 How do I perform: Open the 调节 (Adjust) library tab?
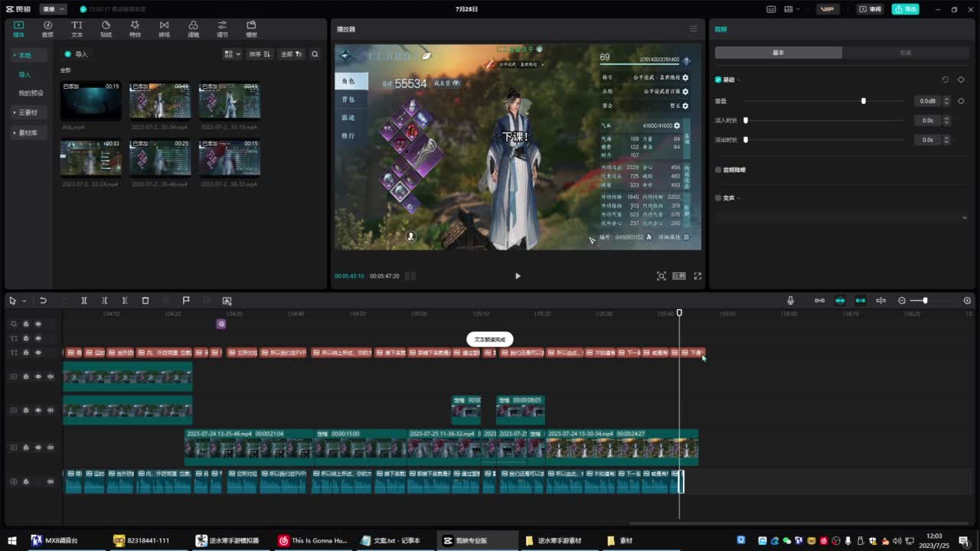click(x=222, y=29)
